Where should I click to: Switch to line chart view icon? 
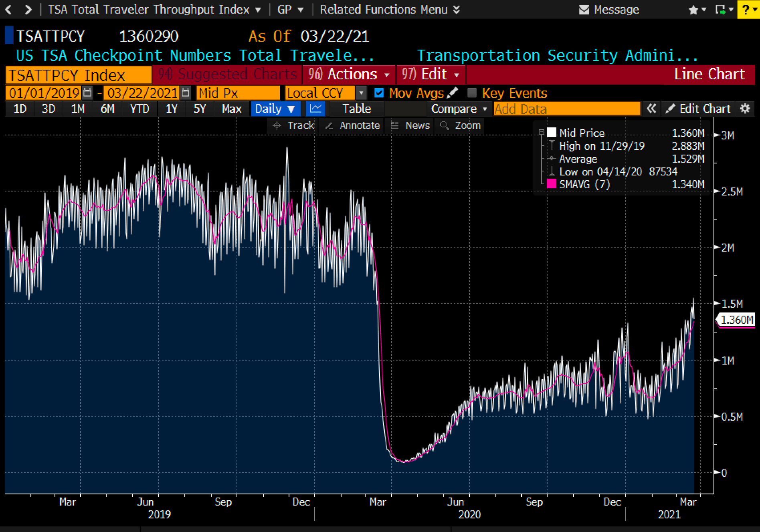[x=315, y=109]
